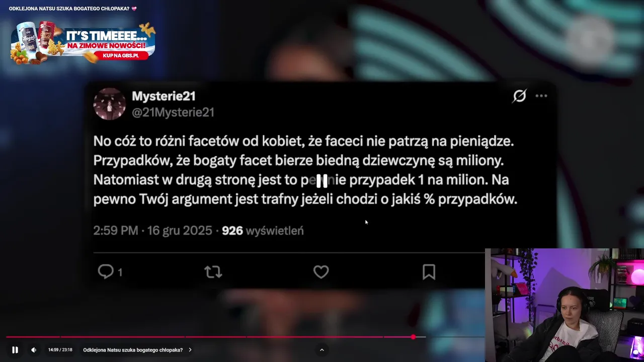Pause the video using bottom-left pause button
Image resolution: width=644 pixels, height=362 pixels.
15,350
